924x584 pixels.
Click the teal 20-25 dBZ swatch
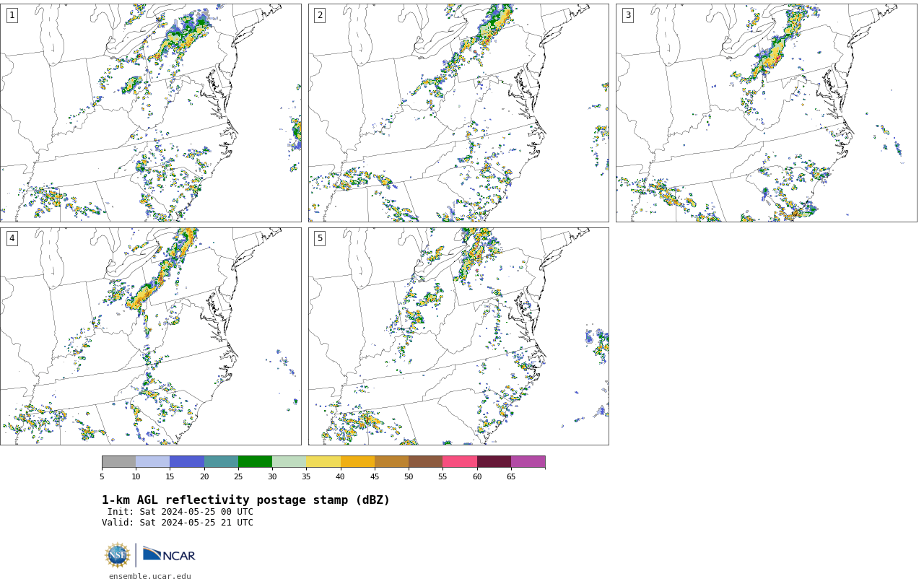click(x=221, y=462)
